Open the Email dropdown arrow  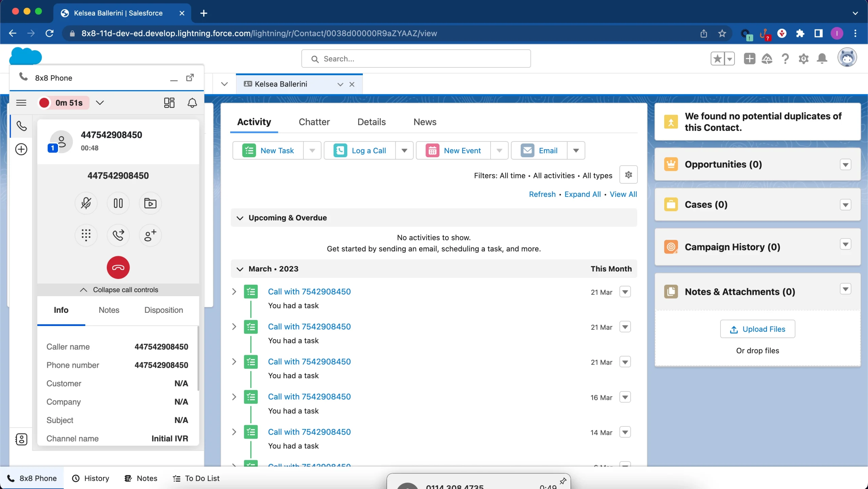(x=576, y=150)
